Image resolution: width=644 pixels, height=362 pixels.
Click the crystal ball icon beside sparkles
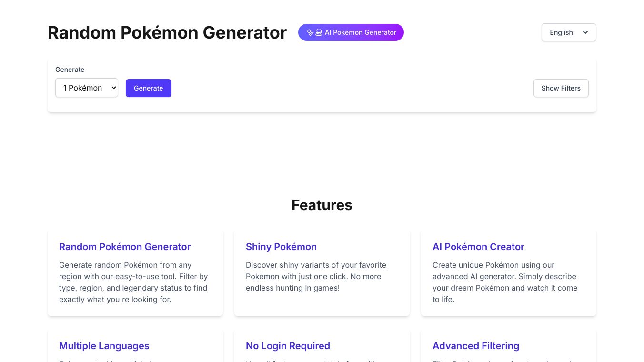click(x=319, y=32)
